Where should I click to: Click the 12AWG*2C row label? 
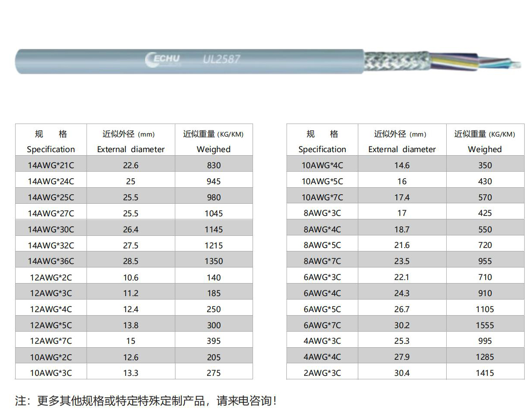pos(51,277)
